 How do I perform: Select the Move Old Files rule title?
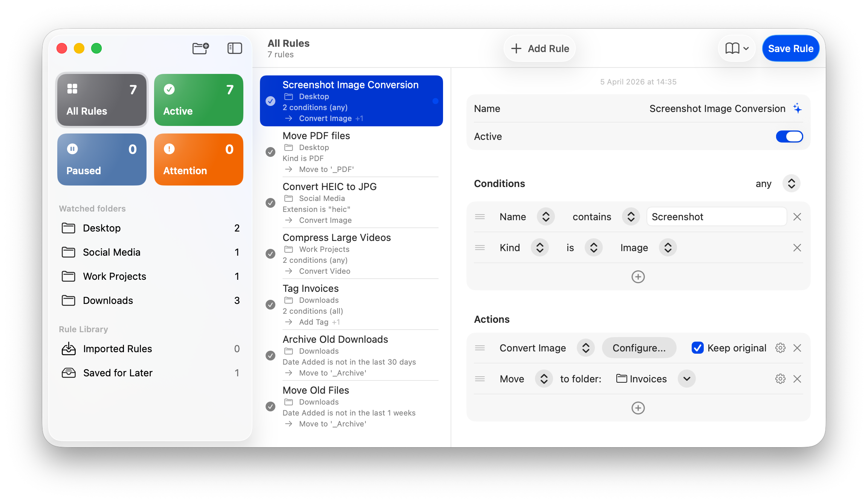pyautogui.click(x=316, y=390)
